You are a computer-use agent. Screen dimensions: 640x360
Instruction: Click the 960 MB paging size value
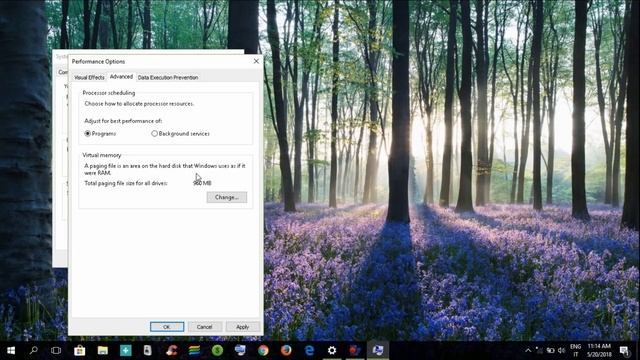(202, 183)
